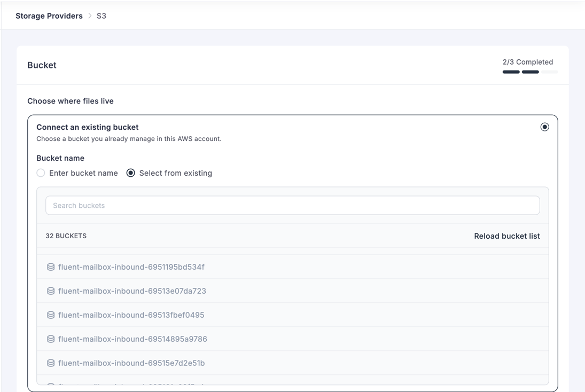The height and width of the screenshot is (392, 585).
Task: Click the bucket icon beside fluent-mailbox-inbound-69513e07da723
Action: [x=50, y=291]
